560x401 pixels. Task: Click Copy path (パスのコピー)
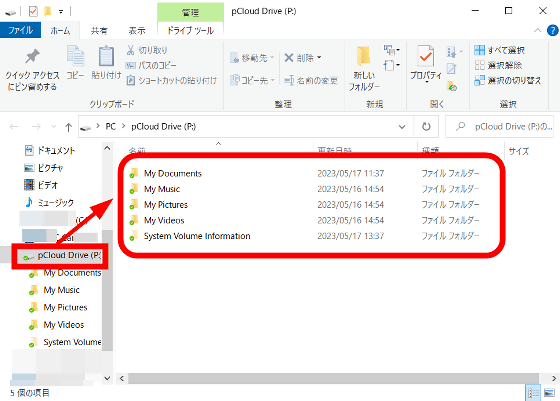[x=151, y=65]
